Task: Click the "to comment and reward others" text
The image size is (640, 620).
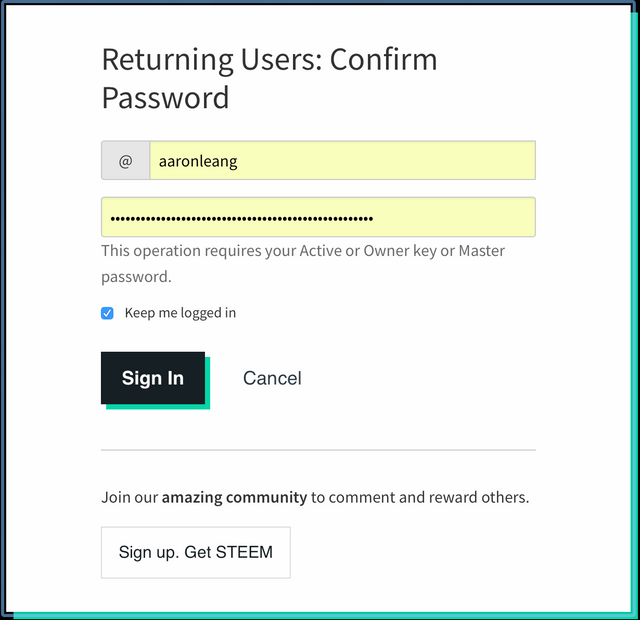Action: [420, 497]
